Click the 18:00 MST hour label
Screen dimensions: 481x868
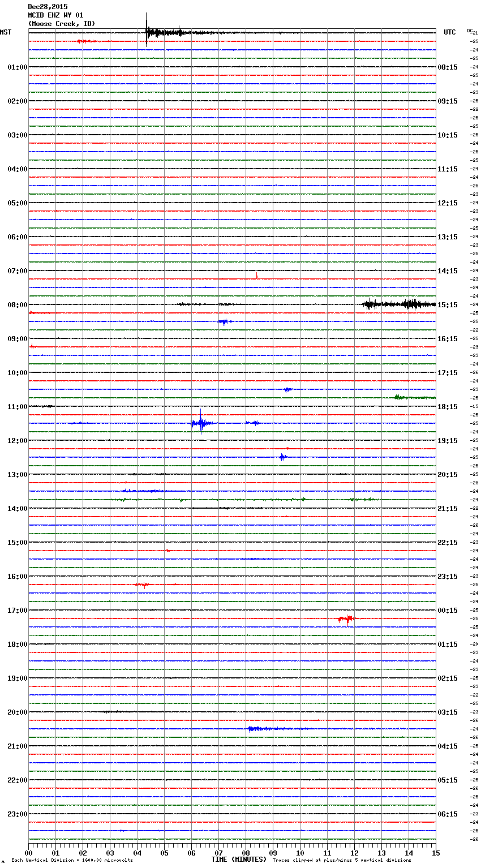[18, 644]
